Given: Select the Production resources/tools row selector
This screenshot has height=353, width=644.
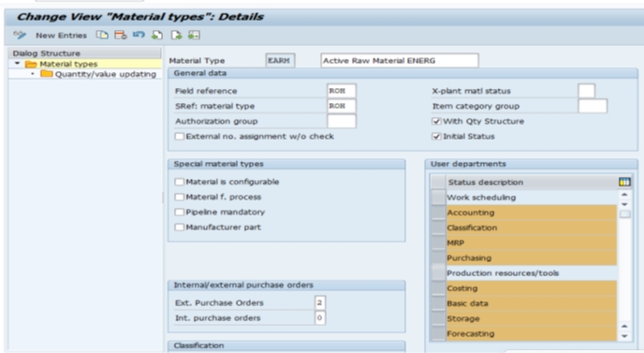Looking at the screenshot, I should click(x=438, y=273).
